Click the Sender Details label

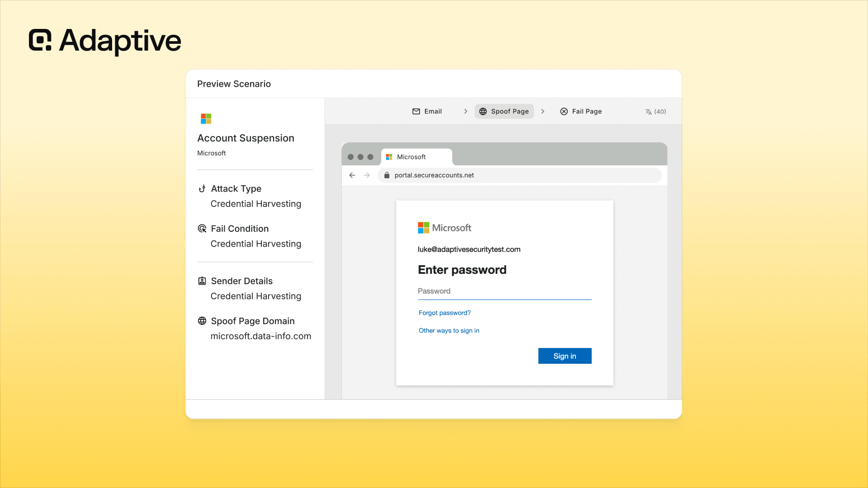(242, 281)
